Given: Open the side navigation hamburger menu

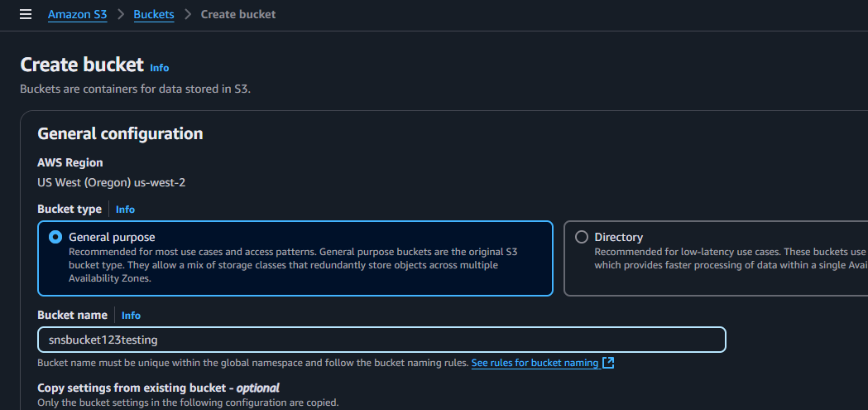Looking at the screenshot, I should pyautogui.click(x=26, y=14).
